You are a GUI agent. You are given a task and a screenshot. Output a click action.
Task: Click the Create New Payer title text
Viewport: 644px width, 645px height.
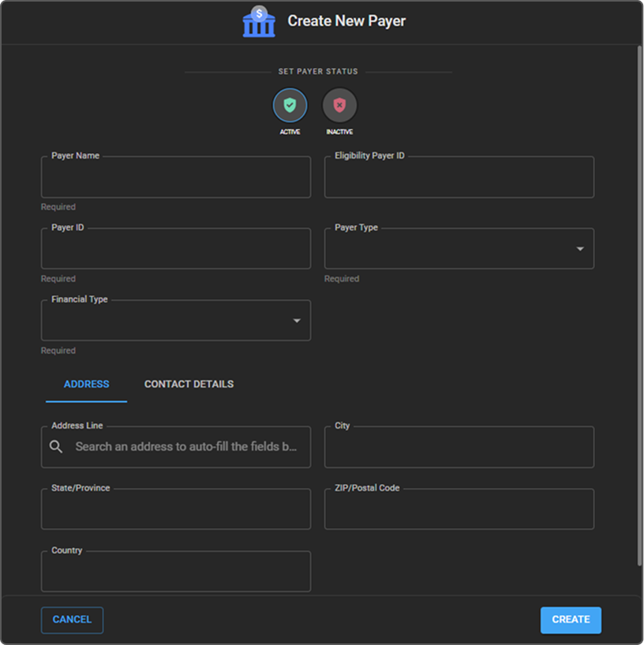pyautogui.click(x=346, y=21)
